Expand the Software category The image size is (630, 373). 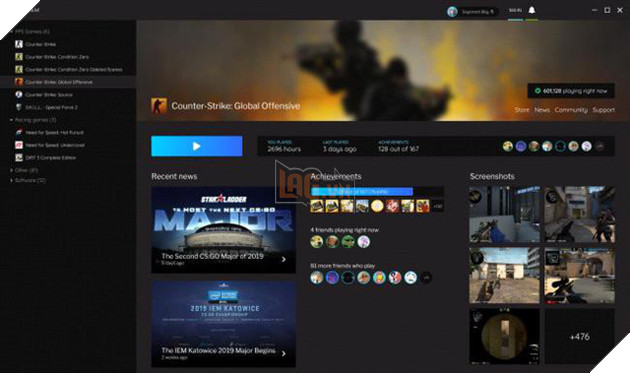pos(11,180)
